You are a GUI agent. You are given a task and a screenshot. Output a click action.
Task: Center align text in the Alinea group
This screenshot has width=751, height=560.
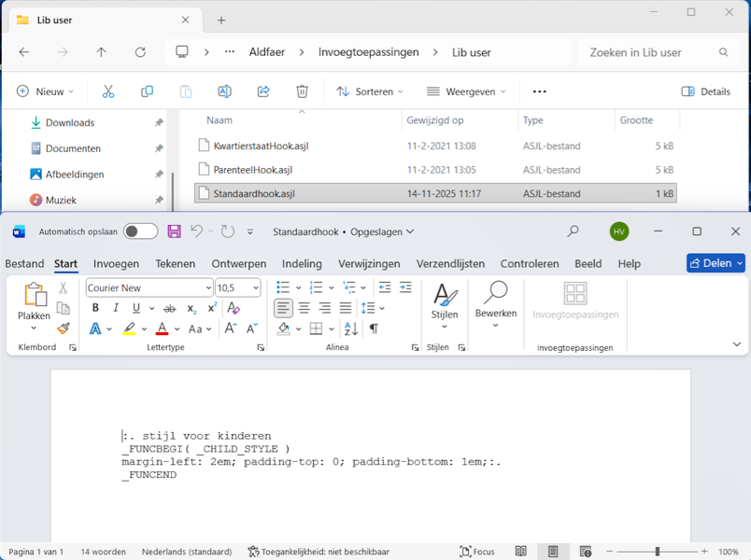[305, 308]
